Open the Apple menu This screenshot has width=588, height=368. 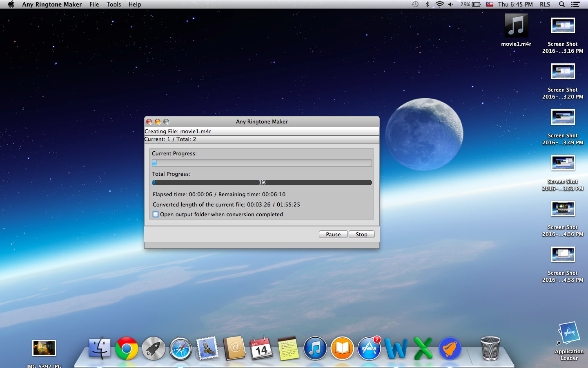[11, 4]
